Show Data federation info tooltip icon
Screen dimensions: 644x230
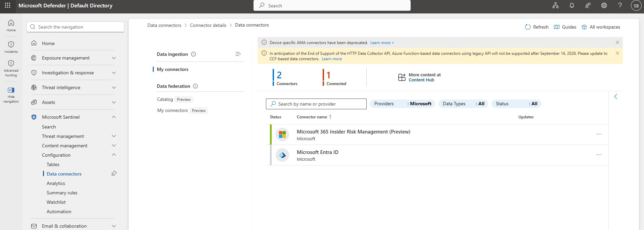click(195, 86)
